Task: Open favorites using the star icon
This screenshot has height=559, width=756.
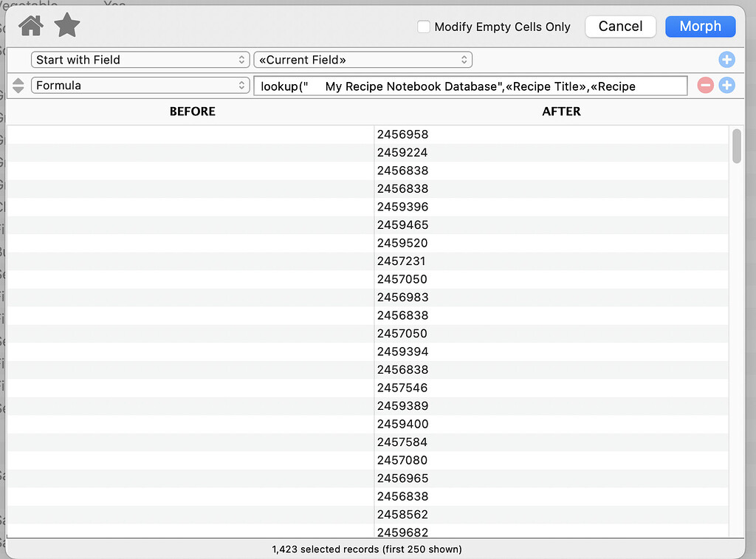Action: (x=66, y=25)
